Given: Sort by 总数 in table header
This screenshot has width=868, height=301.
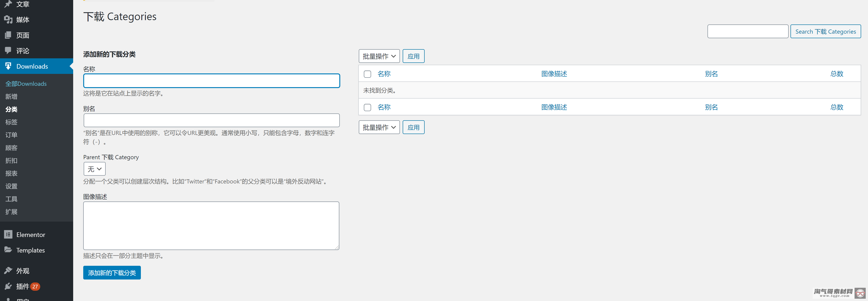Looking at the screenshot, I should (837, 74).
